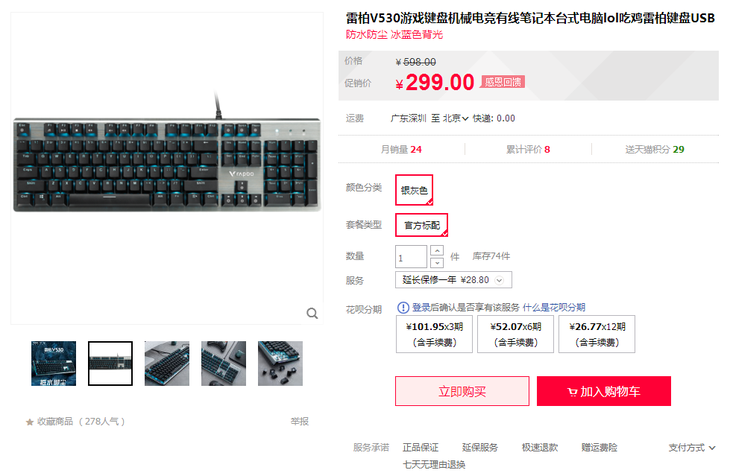This screenshot has height=476, width=730.
Task: Select the 银灰色 color option
Action: tap(414, 190)
